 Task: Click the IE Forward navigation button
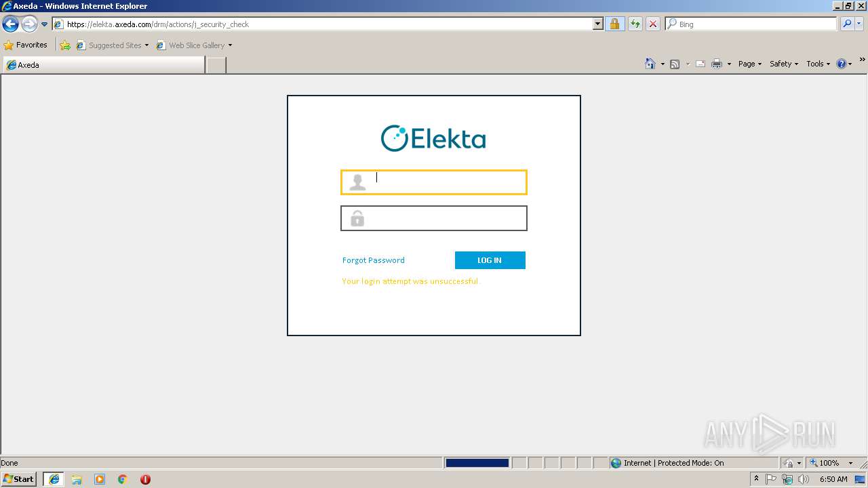coord(28,24)
